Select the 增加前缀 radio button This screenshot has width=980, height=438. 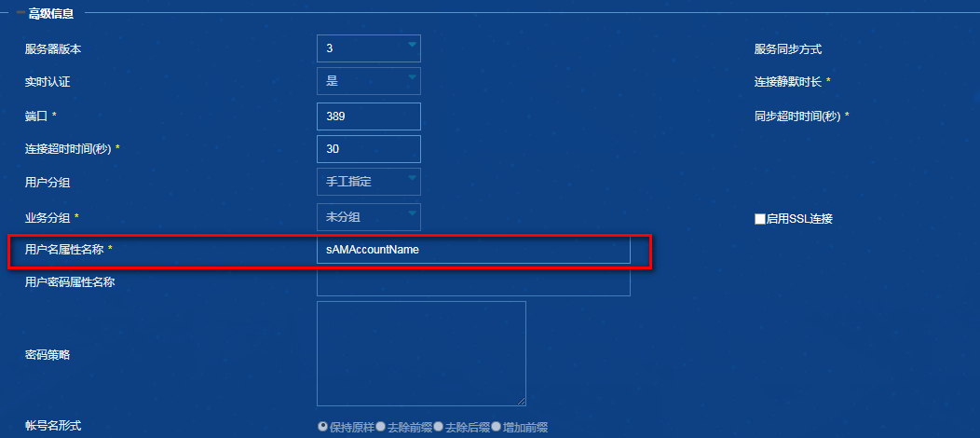coord(496,427)
